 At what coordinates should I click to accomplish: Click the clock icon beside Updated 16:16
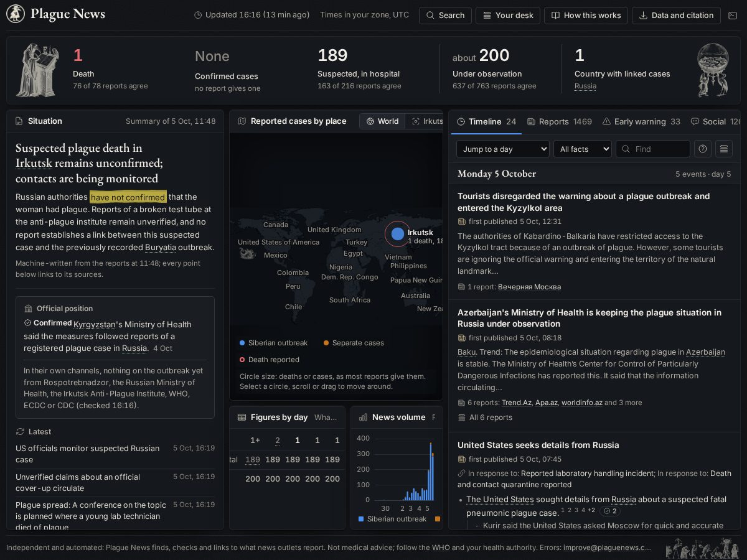198,15
